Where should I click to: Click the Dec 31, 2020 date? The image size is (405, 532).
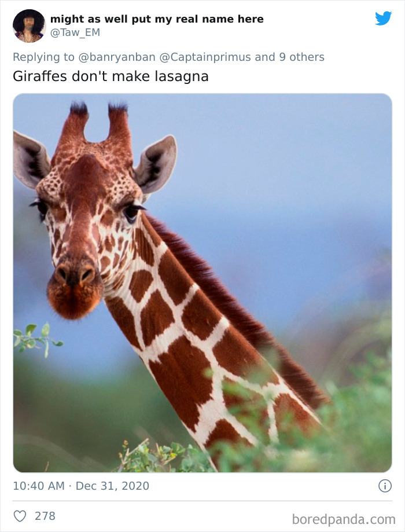click(x=112, y=486)
